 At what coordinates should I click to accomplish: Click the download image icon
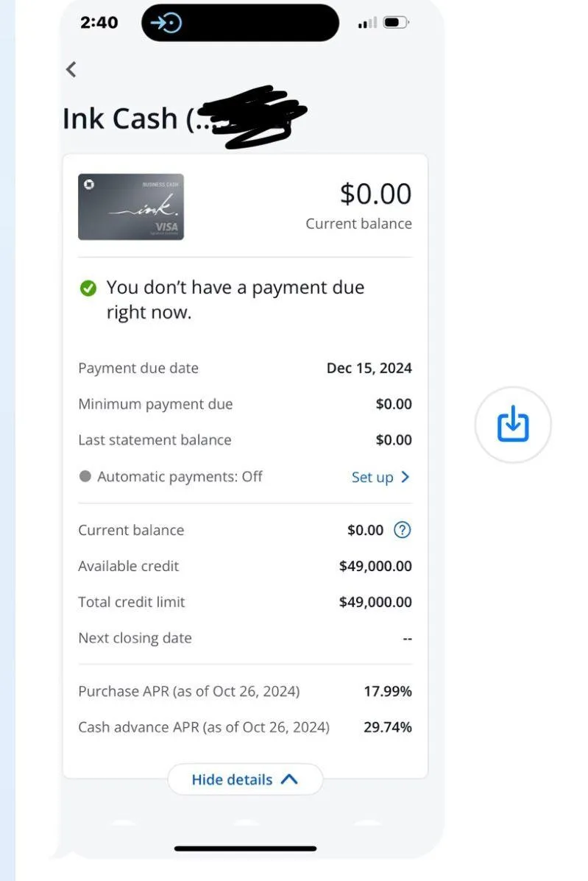pos(513,425)
